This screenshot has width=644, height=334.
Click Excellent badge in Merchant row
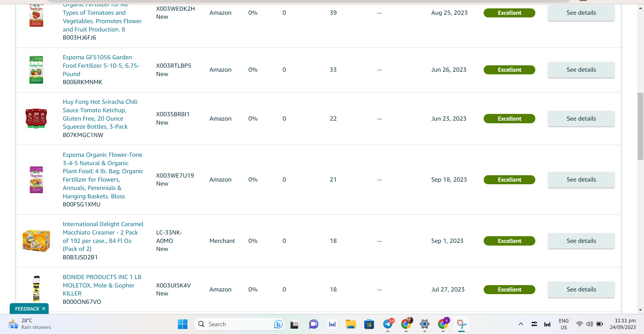[x=509, y=241]
